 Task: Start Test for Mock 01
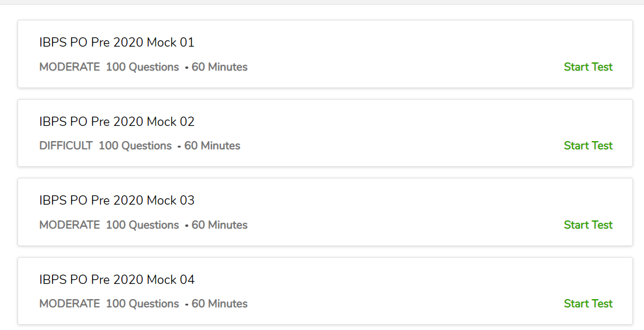(588, 67)
